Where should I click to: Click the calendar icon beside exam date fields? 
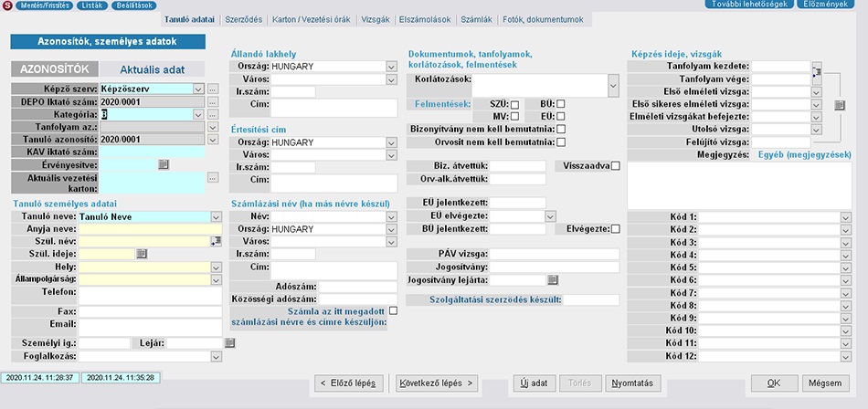(840, 105)
